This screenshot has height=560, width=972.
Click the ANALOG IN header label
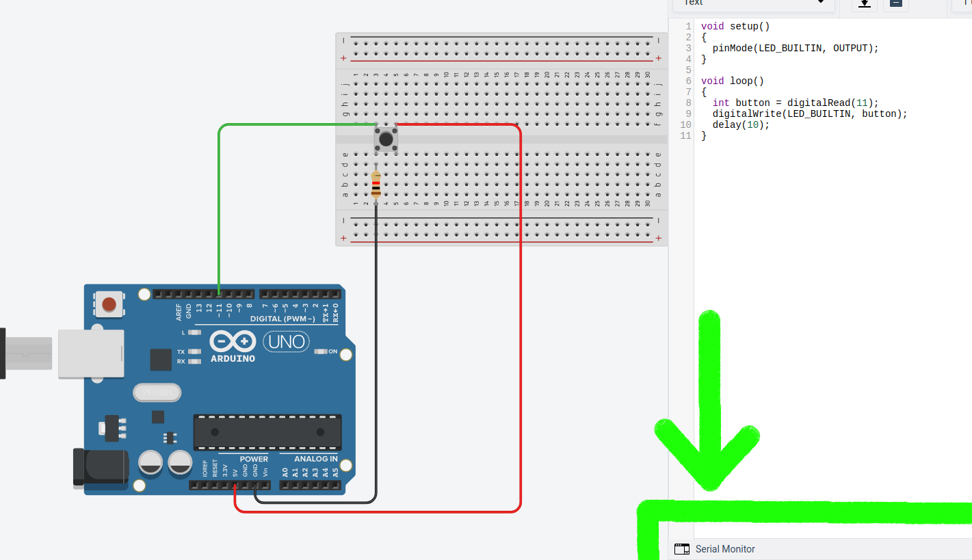tap(315, 459)
